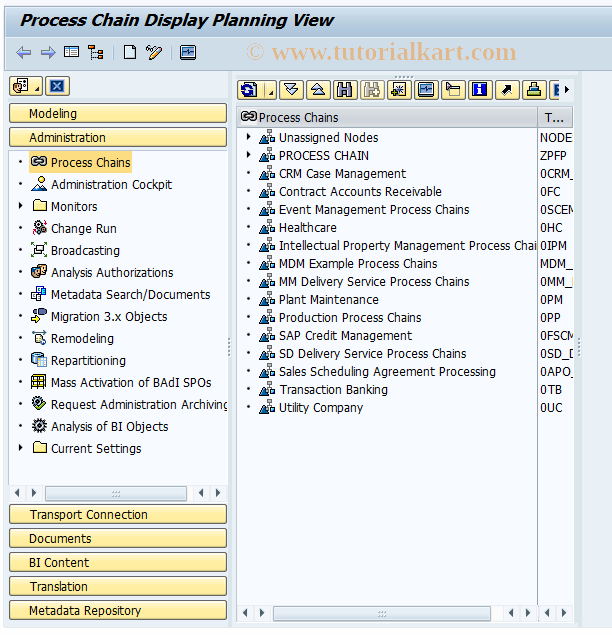Image resolution: width=612 pixels, height=635 pixels.
Task: Open the Documents section
Action: click(118, 538)
